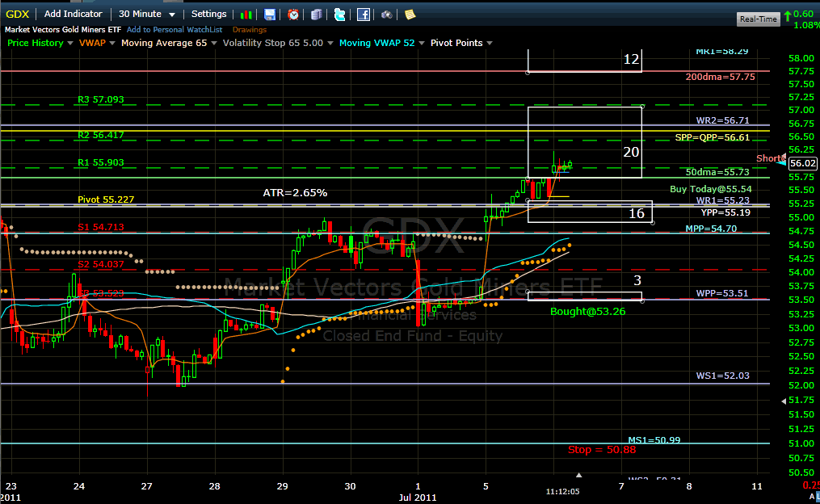Select the S1 54.713 support label
The image size is (820, 504).
pyautogui.click(x=101, y=227)
